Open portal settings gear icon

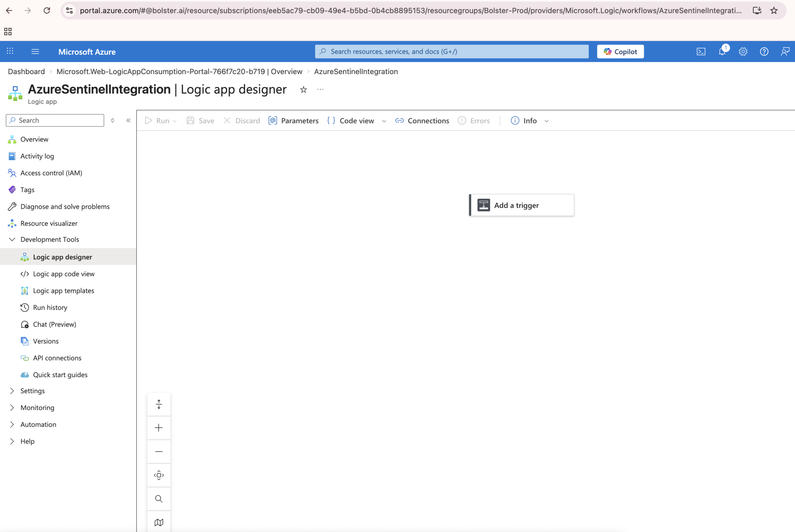tap(743, 51)
